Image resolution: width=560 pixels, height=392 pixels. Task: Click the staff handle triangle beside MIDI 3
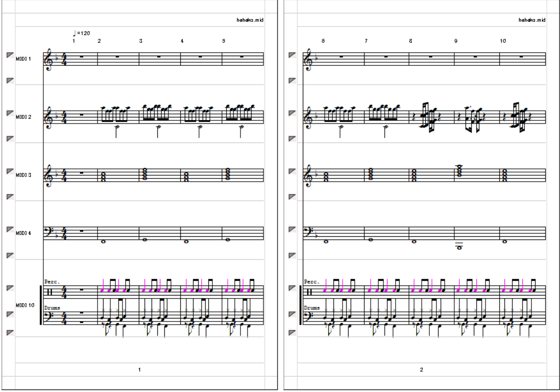(10, 171)
